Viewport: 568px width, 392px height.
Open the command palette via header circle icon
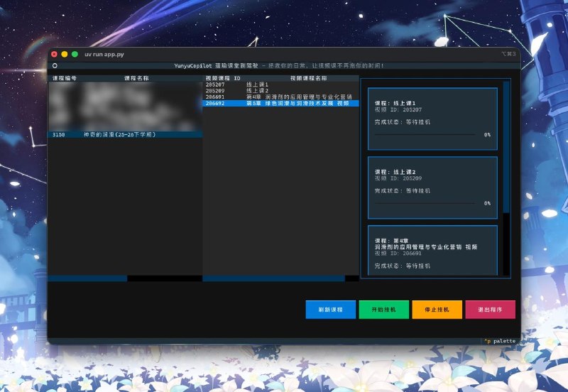[x=55, y=65]
